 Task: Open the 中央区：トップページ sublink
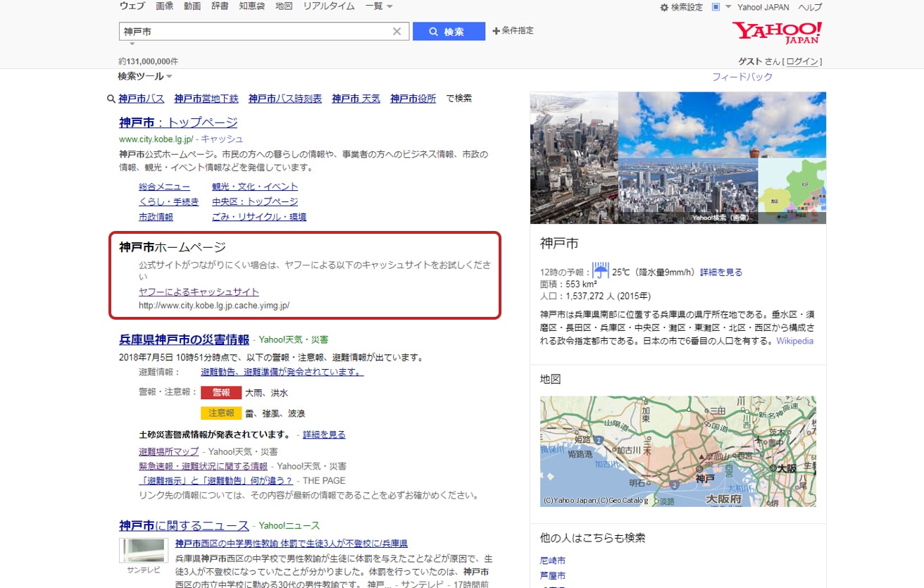pyautogui.click(x=255, y=201)
